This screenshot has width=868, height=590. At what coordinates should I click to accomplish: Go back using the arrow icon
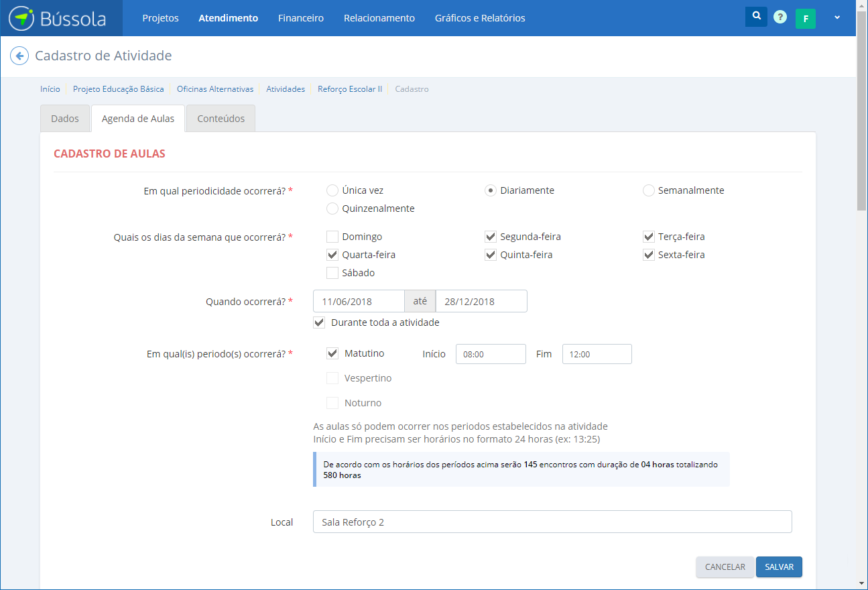[19, 56]
